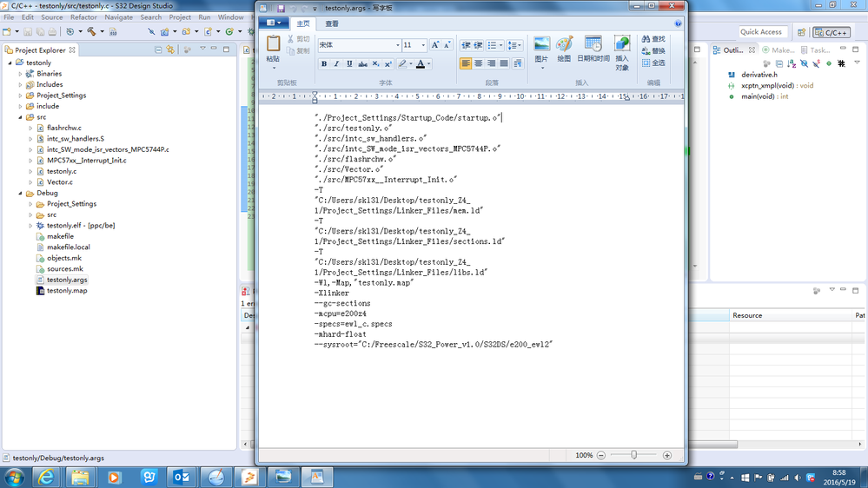Collapse src folder in Project Explorer
Screen dimensions: 868x488
(x=21, y=117)
